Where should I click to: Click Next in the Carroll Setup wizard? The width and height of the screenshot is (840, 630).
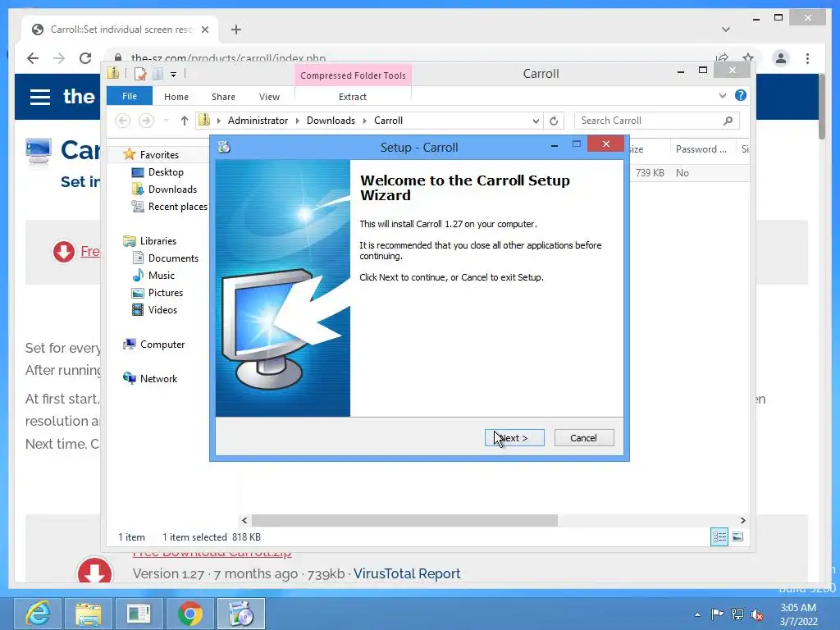pos(514,438)
